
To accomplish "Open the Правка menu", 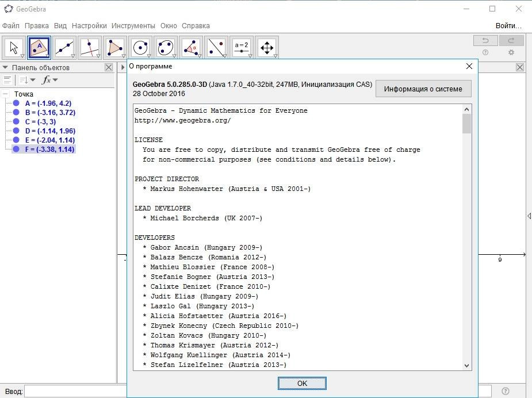I will click(x=37, y=26).
